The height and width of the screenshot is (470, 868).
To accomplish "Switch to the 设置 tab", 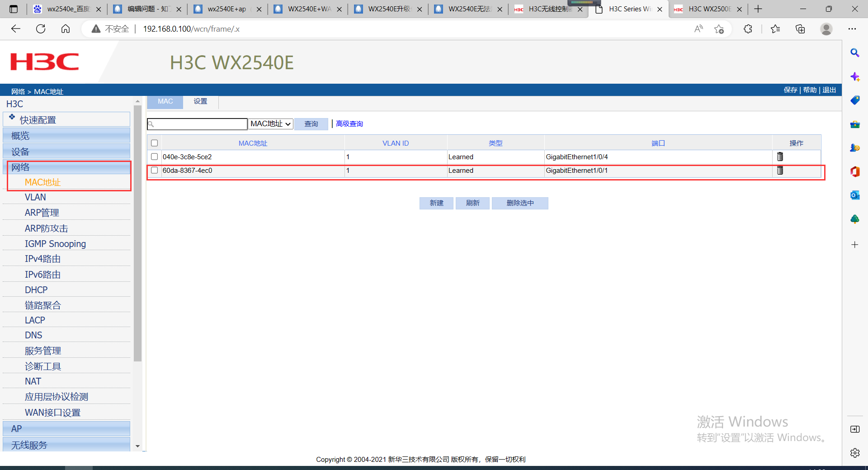I will point(201,102).
